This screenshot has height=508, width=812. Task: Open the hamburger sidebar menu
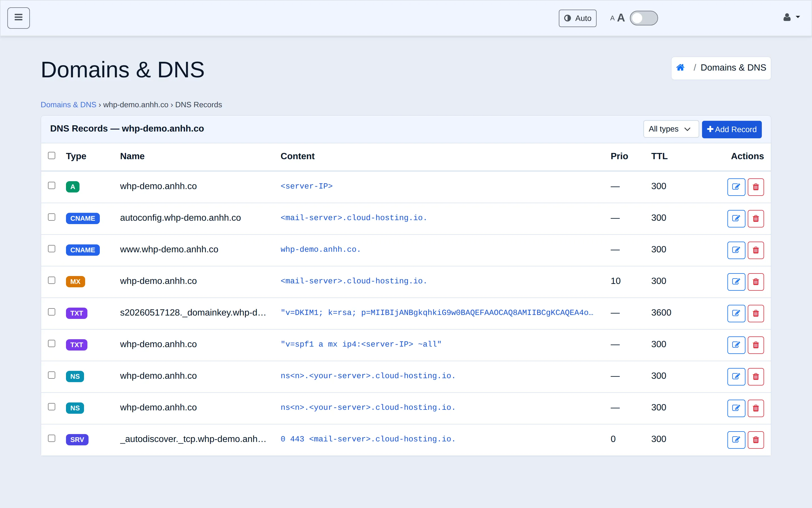[18, 18]
